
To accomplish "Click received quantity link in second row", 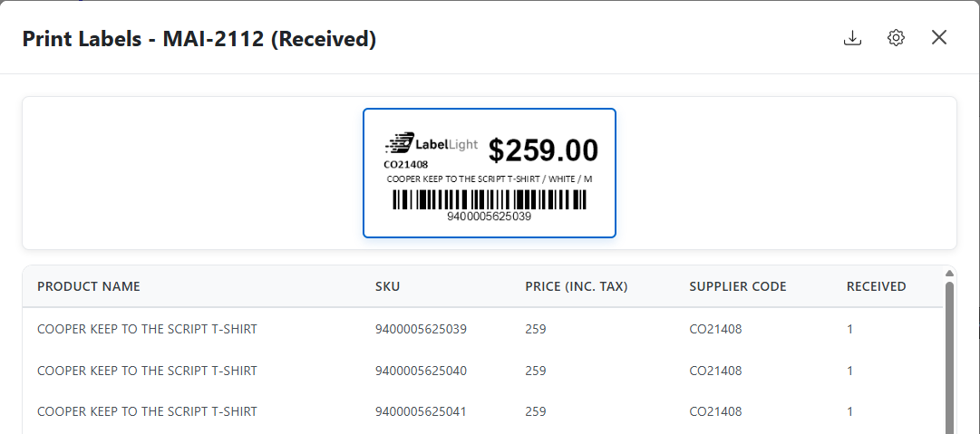I will [850, 371].
